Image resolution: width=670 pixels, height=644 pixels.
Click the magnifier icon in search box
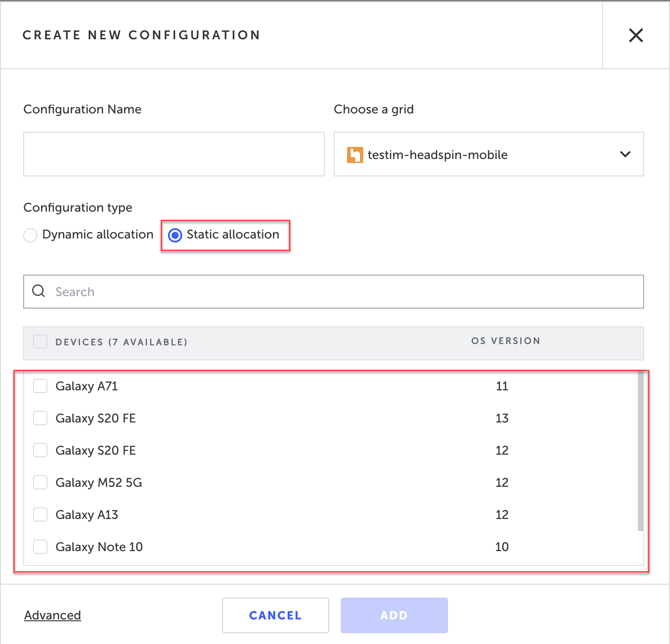click(39, 291)
